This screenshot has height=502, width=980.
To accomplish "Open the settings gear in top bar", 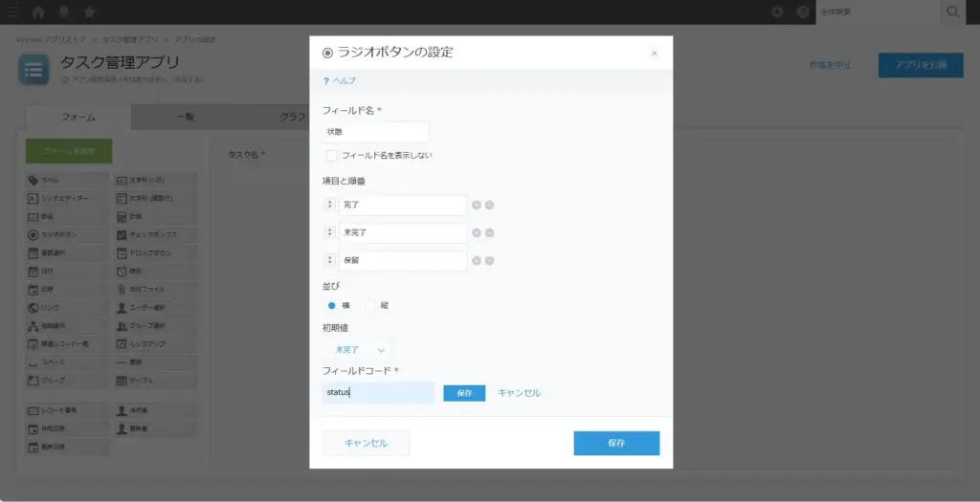I will click(x=777, y=11).
